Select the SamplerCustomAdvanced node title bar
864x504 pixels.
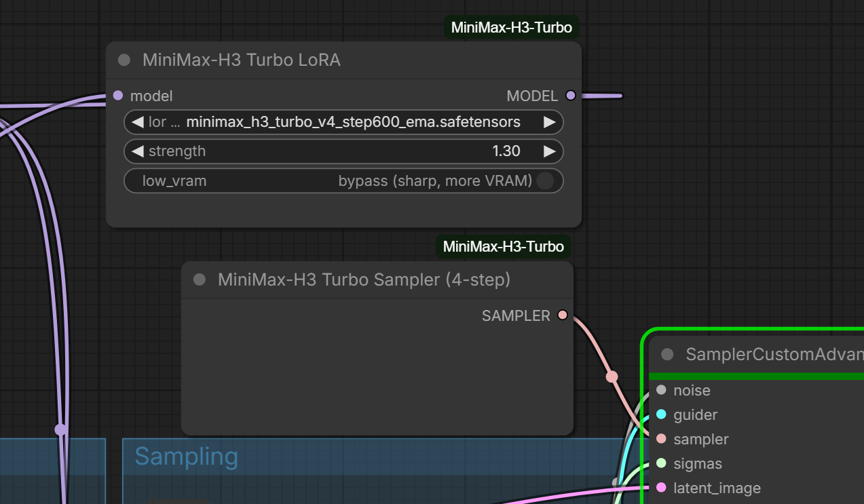click(x=756, y=354)
